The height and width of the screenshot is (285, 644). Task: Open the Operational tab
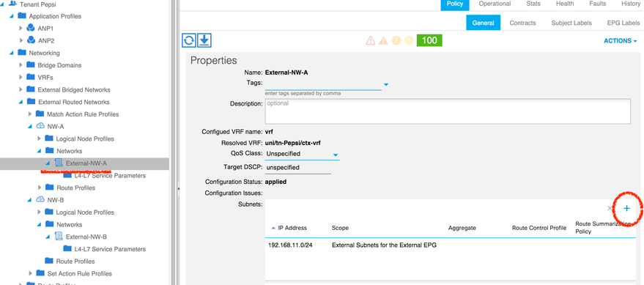[x=495, y=4]
